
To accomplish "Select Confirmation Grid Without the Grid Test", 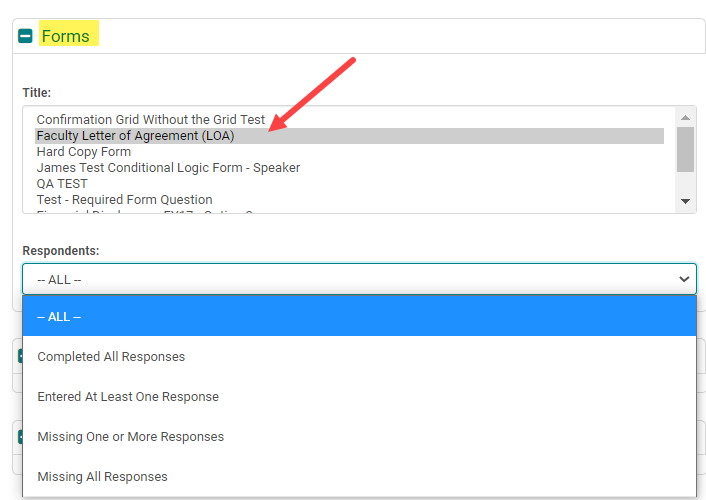I will click(150, 120).
